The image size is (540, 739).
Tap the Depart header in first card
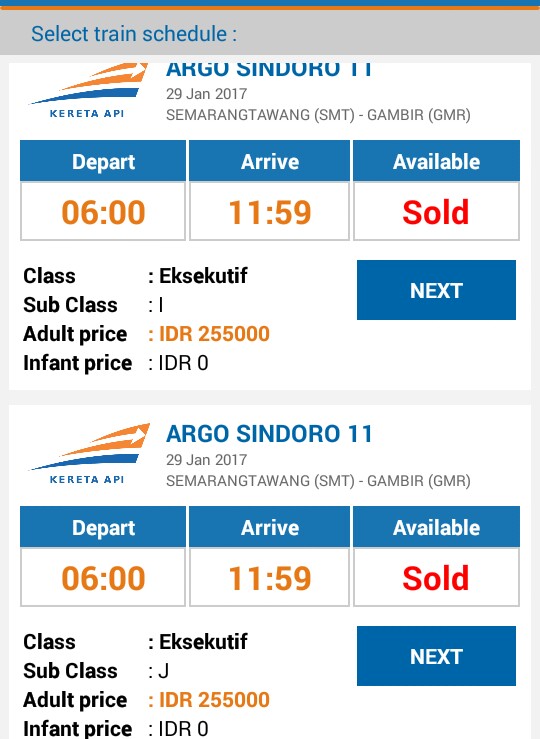coord(103,161)
